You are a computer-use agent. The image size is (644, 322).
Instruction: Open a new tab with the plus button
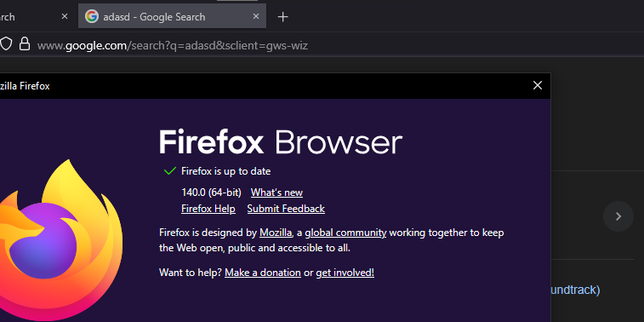pyautogui.click(x=283, y=17)
